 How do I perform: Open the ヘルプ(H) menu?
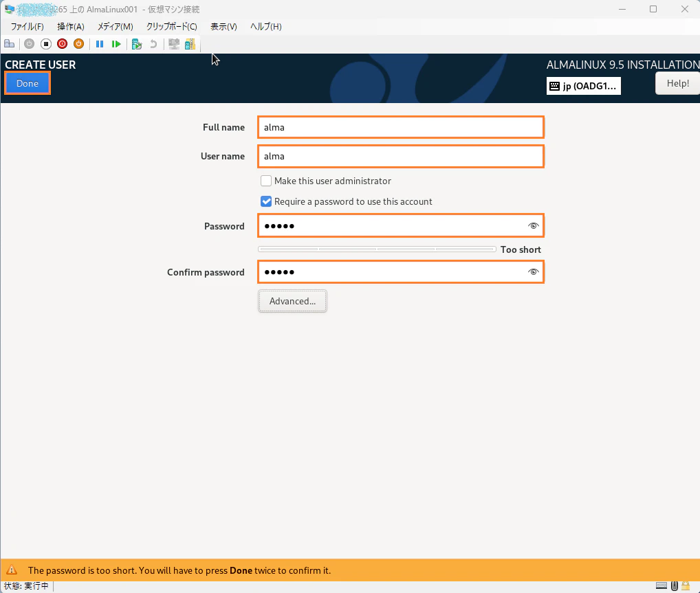(265, 26)
